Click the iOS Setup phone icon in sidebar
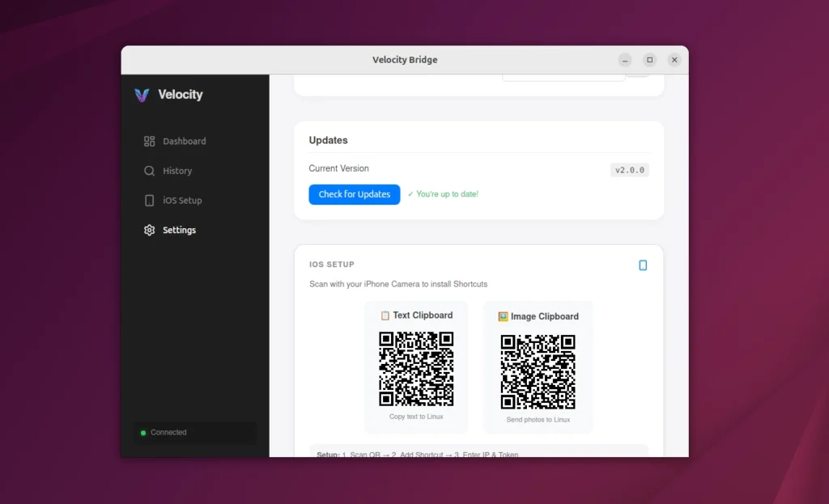The height and width of the screenshot is (504, 829). [149, 201]
